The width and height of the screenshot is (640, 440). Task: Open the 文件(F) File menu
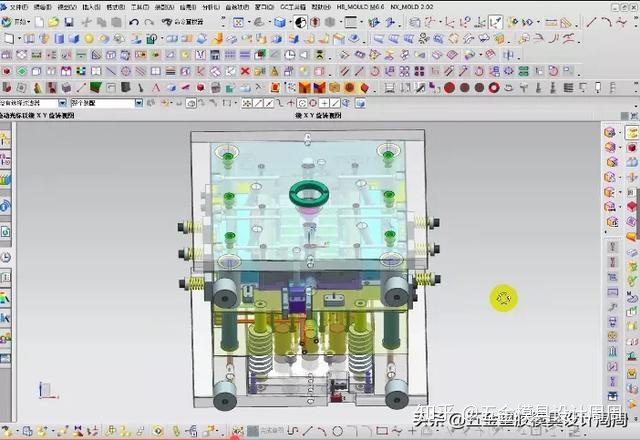tap(18, 7)
